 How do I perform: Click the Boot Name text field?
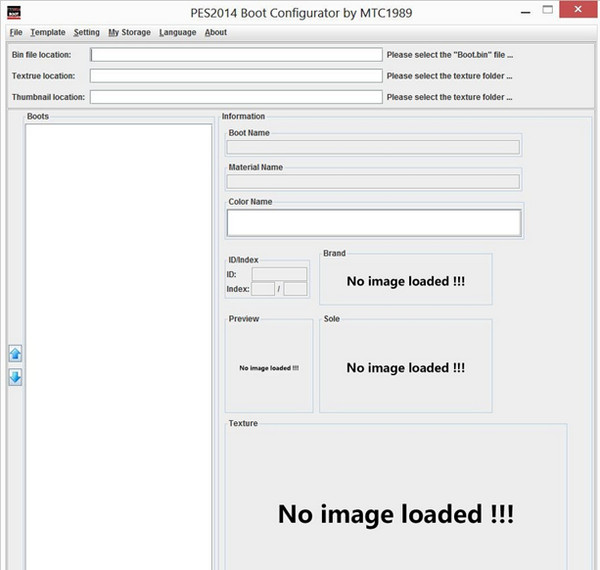[x=373, y=147]
